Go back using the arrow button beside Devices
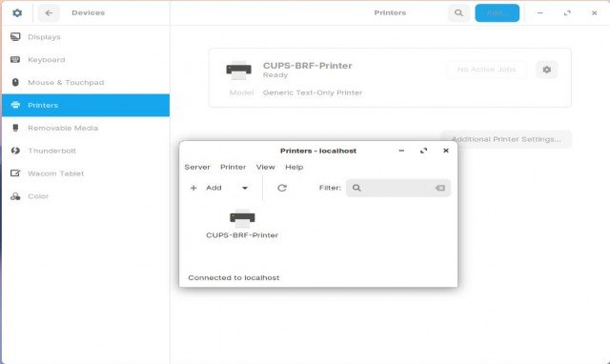Viewport: 610px width, 364px height. [49, 12]
